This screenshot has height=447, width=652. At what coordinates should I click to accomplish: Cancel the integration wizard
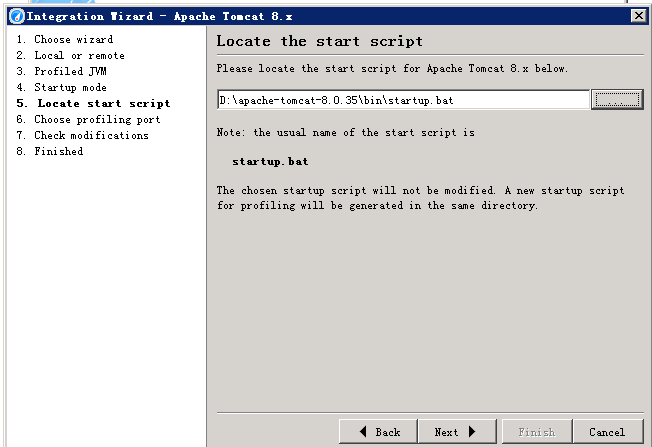(x=608, y=432)
